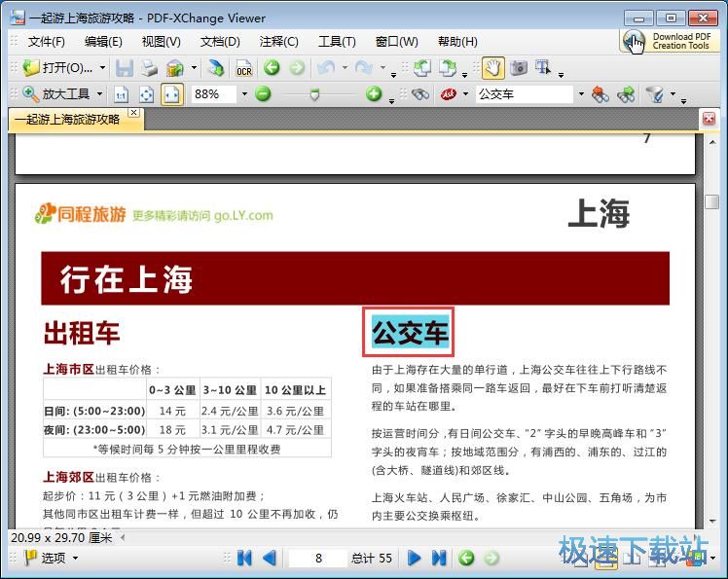Go to the previous page

pos(270,558)
